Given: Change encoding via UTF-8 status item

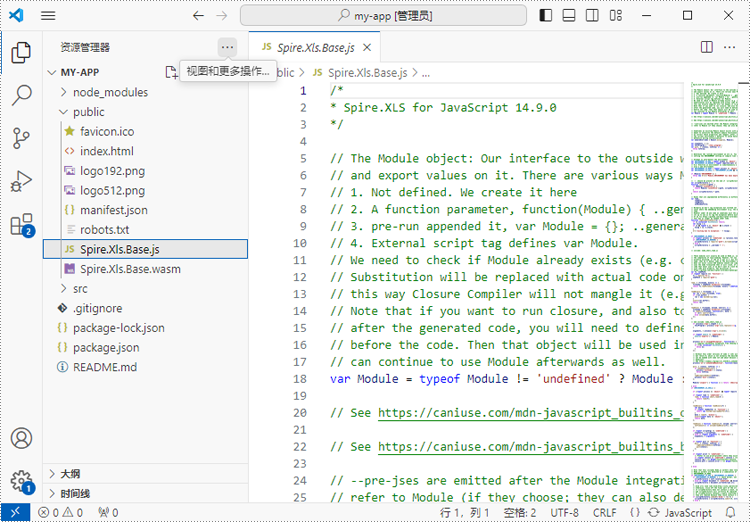Looking at the screenshot, I should (564, 513).
